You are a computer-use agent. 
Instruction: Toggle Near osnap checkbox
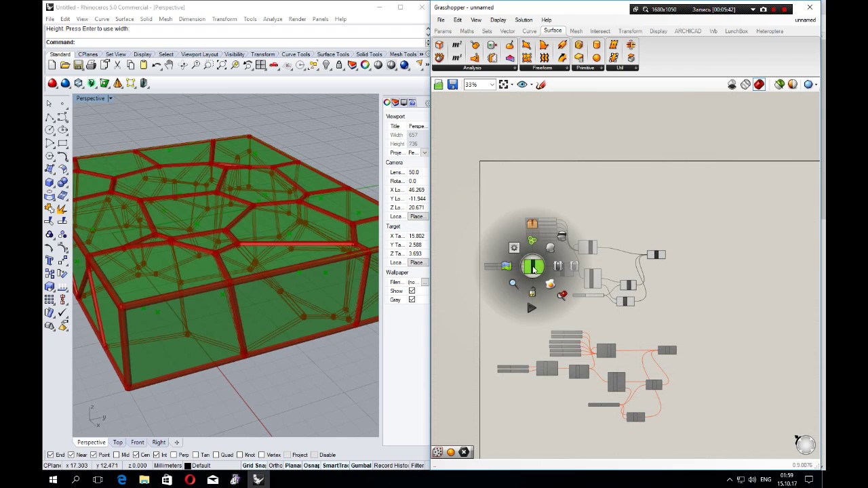click(71, 455)
